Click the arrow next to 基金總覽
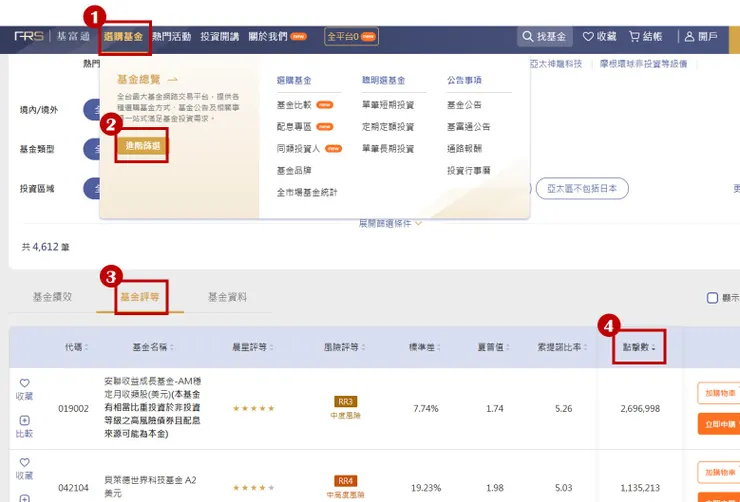 173,80
